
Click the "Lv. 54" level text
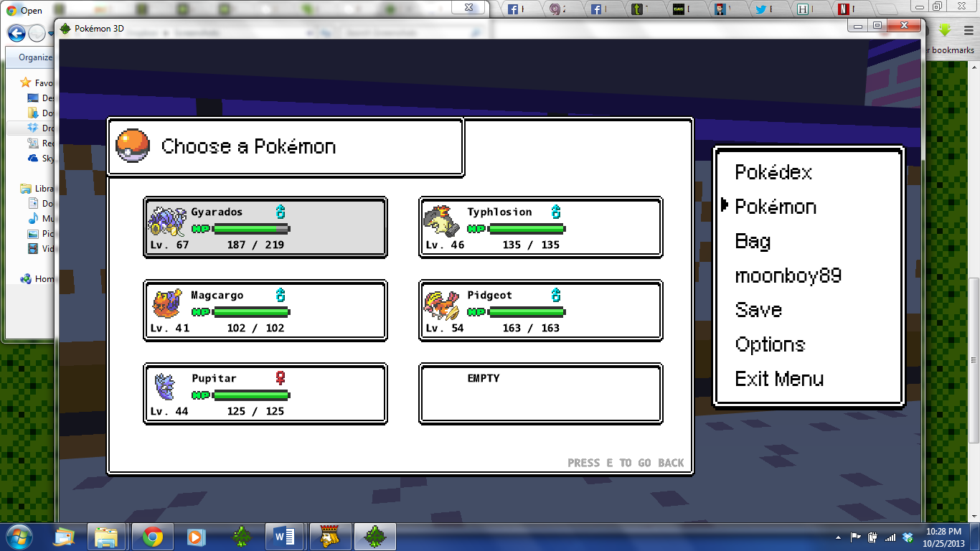click(445, 328)
